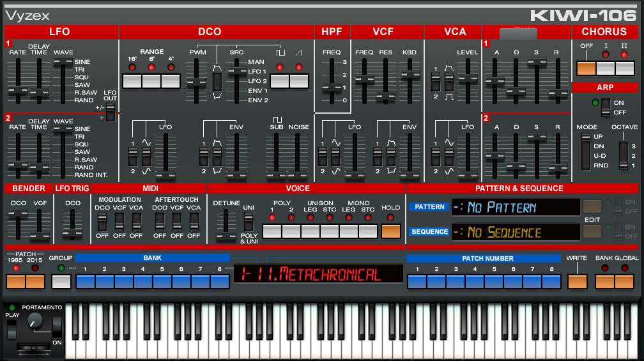Select PATCH NUMBER button 4
The image size is (644, 361).
coord(475,282)
